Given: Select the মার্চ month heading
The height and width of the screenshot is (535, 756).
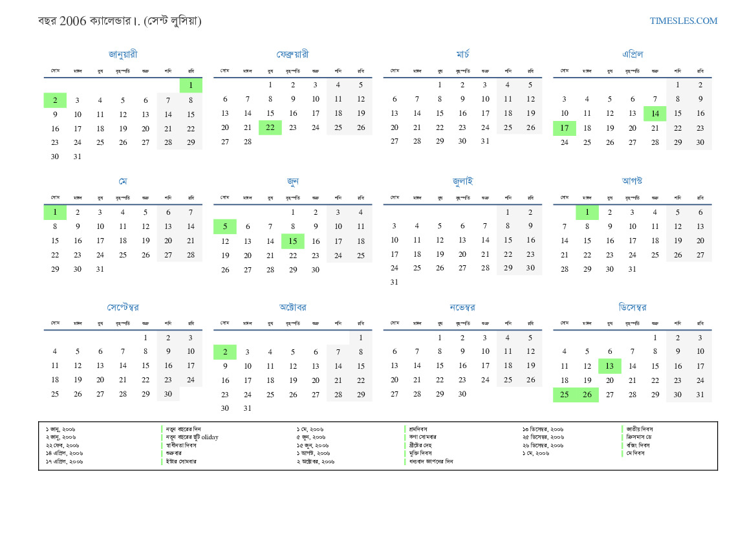Looking at the screenshot, I should 462,54.
